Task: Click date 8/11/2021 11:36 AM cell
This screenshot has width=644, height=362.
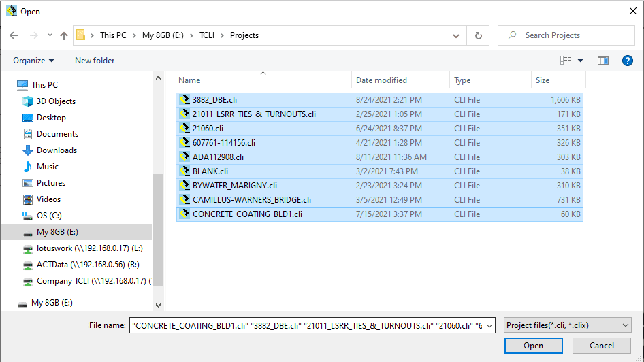Action: (x=391, y=157)
